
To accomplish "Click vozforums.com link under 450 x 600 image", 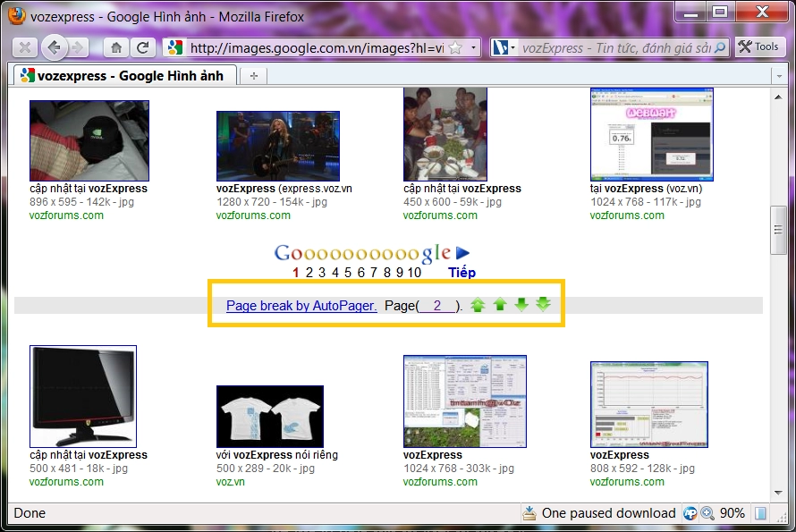I will point(440,215).
